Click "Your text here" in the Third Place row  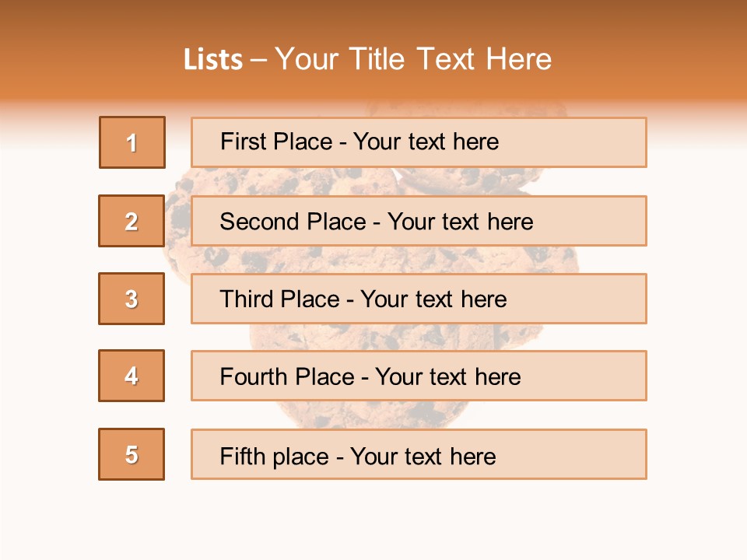(433, 299)
